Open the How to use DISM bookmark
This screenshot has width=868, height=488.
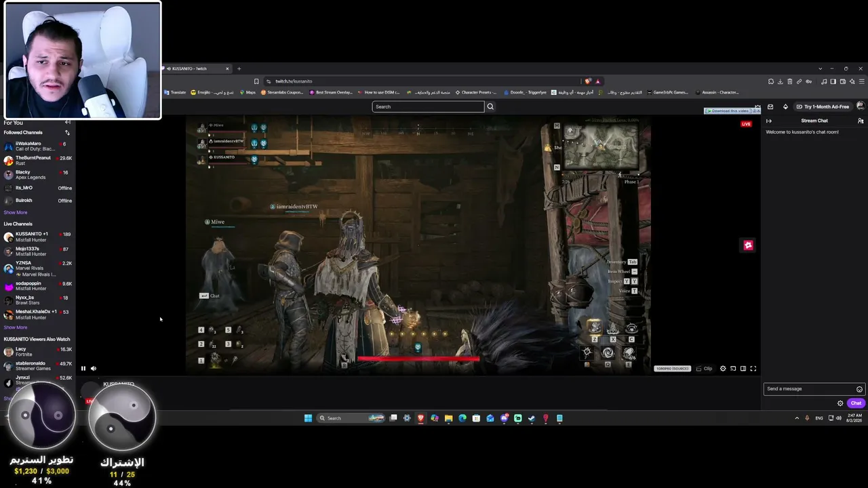tap(379, 92)
